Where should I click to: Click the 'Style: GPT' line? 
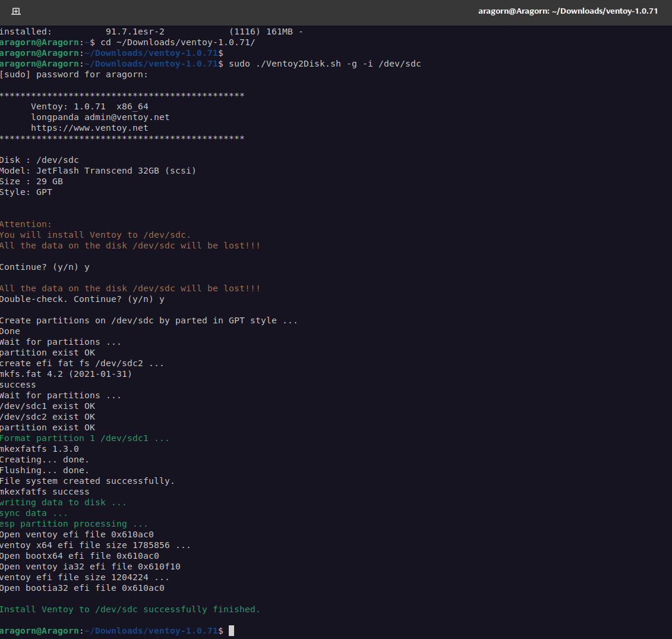(26, 192)
